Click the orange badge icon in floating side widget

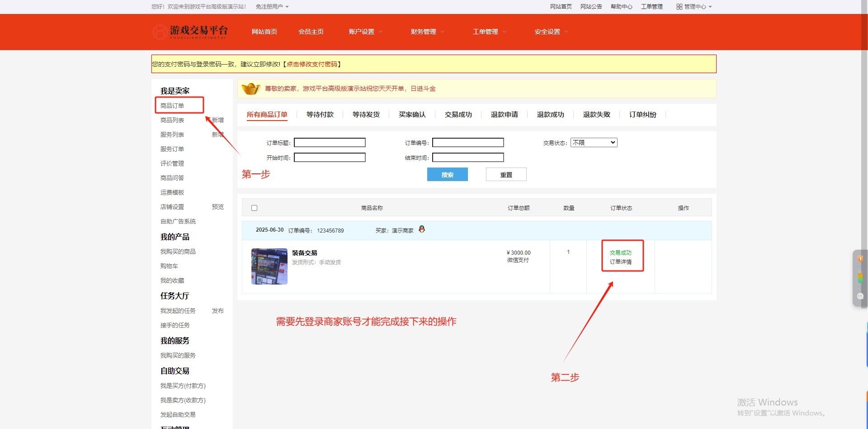coord(860,259)
